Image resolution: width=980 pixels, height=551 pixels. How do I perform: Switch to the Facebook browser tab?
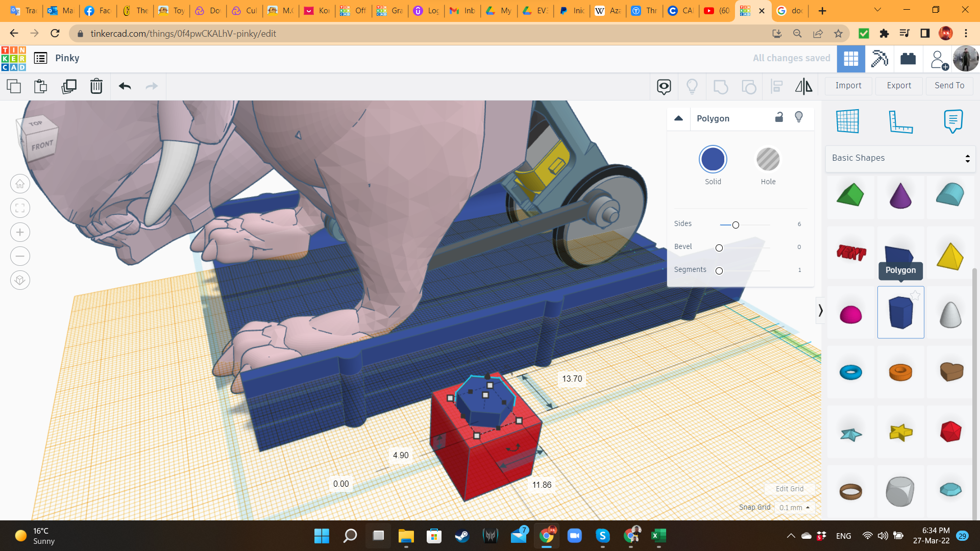click(x=97, y=11)
